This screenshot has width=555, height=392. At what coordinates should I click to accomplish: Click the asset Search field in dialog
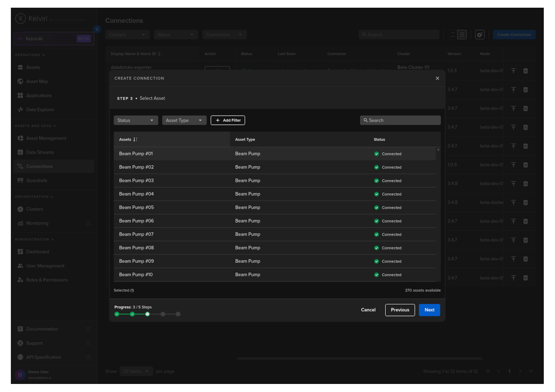coord(400,120)
